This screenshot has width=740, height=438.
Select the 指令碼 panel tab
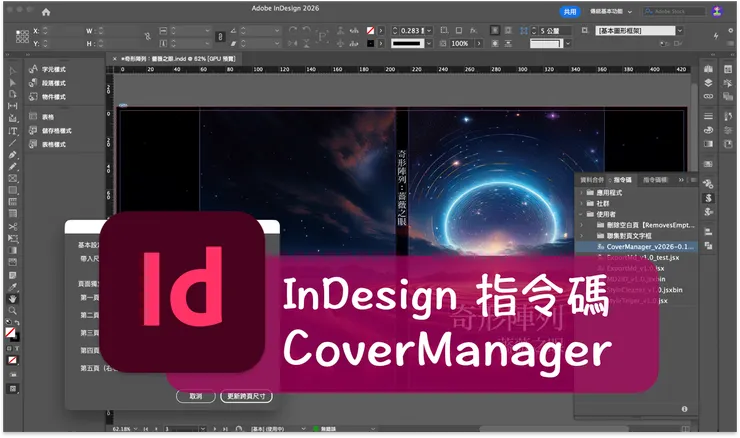[622, 180]
